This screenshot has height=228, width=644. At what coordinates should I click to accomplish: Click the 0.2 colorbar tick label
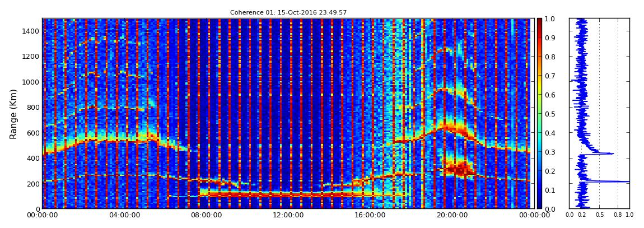[x=550, y=171]
